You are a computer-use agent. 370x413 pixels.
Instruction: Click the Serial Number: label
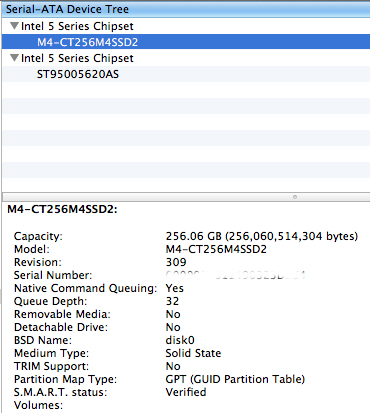[x=53, y=275]
